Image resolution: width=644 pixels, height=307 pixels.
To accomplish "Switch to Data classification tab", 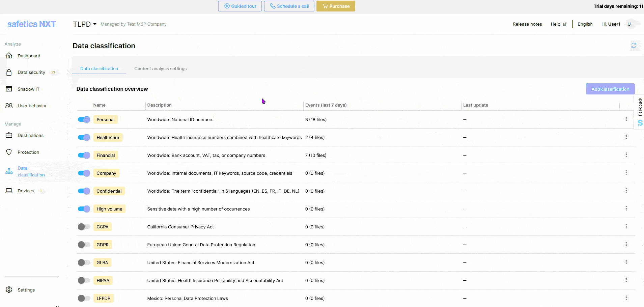I will (99, 68).
